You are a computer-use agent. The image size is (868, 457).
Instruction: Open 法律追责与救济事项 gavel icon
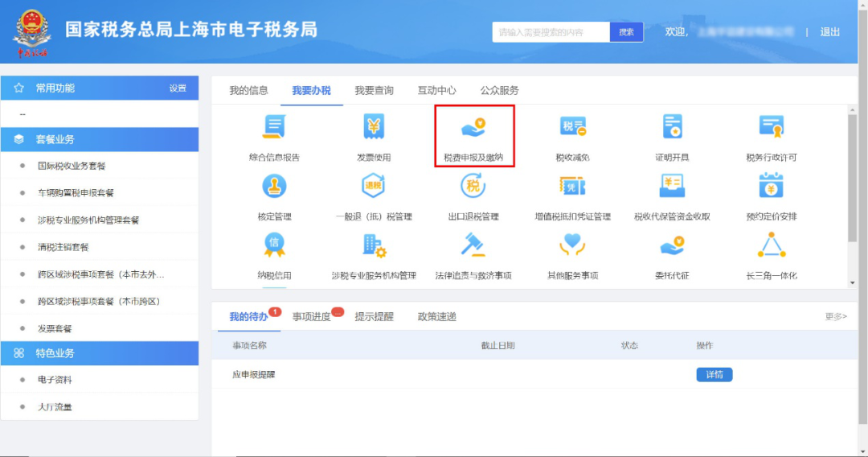pos(473,245)
